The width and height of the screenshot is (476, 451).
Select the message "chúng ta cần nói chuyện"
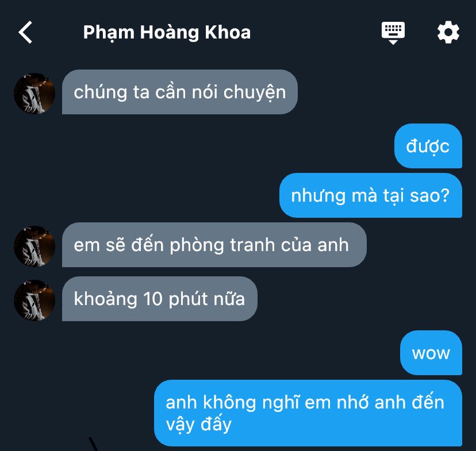pos(180,92)
